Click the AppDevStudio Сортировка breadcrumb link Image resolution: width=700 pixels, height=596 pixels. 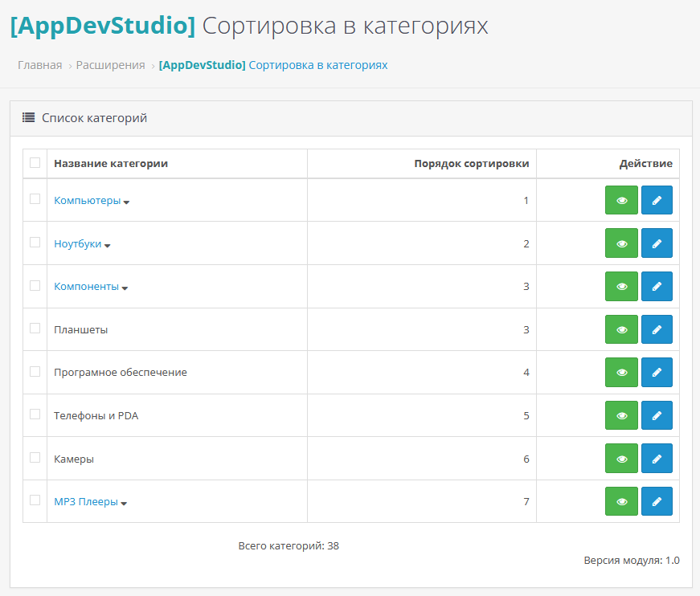click(273, 65)
